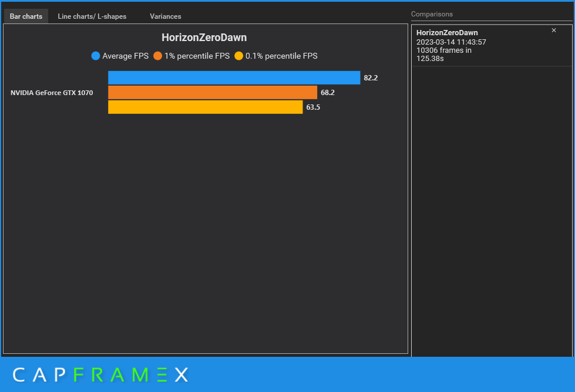Select the HorizonZeroDawn comparison record name
Screen dimensions: 575x392
point(447,33)
